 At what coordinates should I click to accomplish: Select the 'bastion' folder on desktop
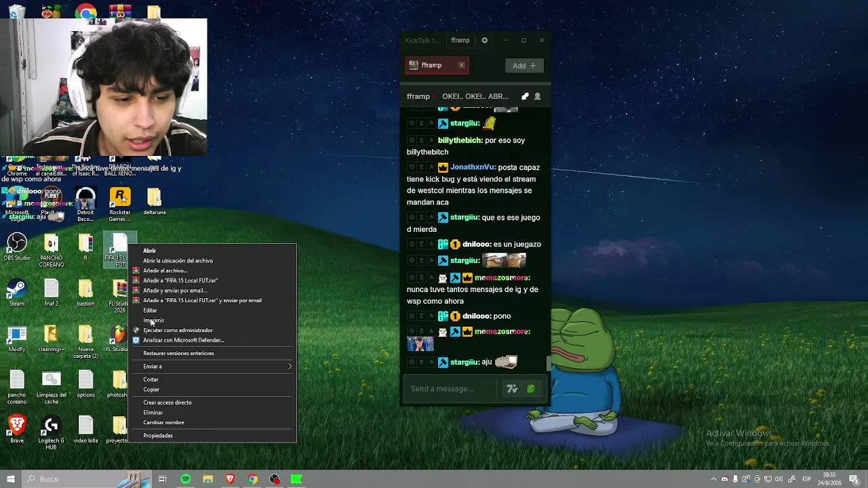85,293
